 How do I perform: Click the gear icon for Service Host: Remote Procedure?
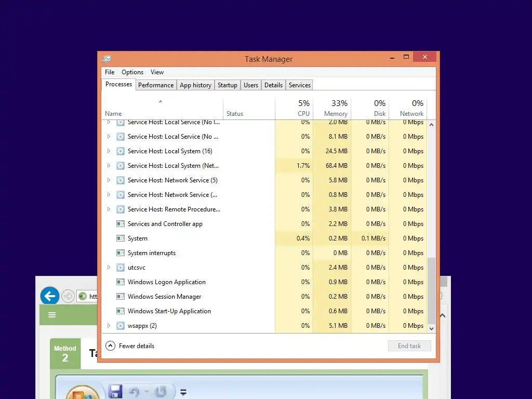[x=121, y=209]
